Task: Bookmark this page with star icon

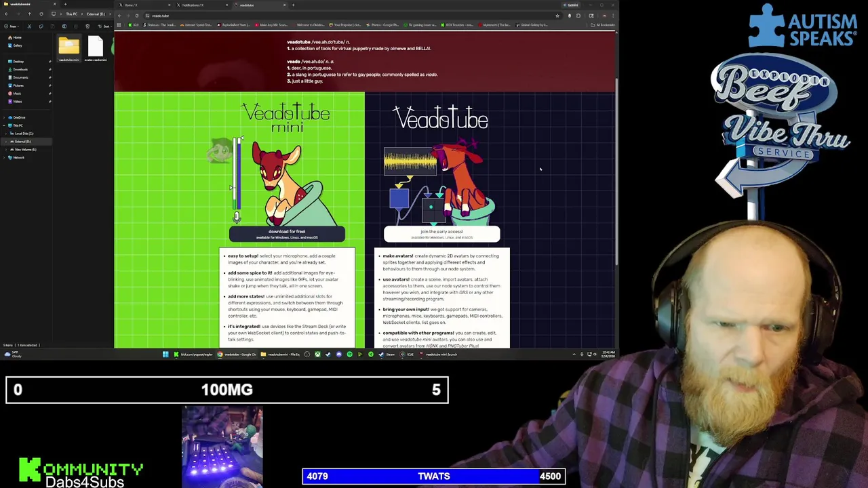Action: tap(557, 16)
